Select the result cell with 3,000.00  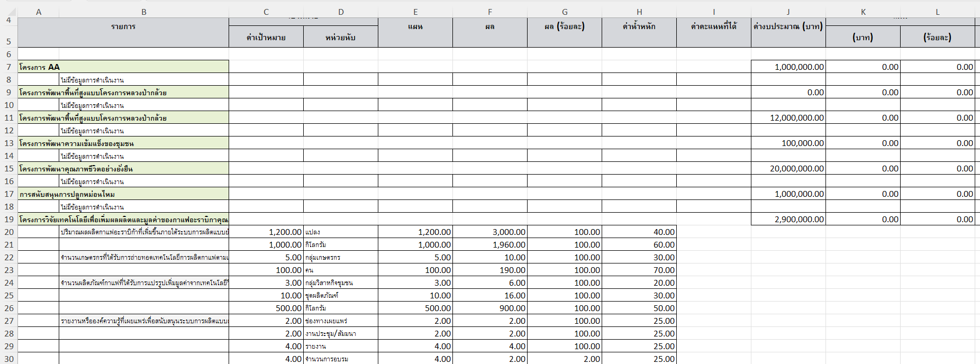pyautogui.click(x=489, y=232)
